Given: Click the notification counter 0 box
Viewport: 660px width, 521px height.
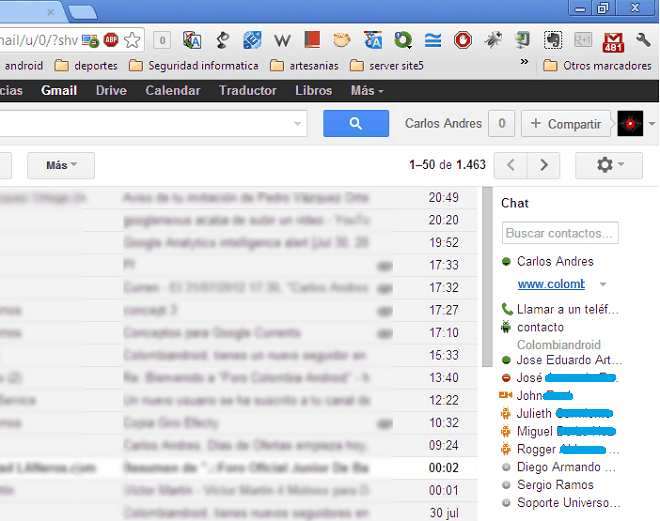Looking at the screenshot, I should pyautogui.click(x=501, y=123).
